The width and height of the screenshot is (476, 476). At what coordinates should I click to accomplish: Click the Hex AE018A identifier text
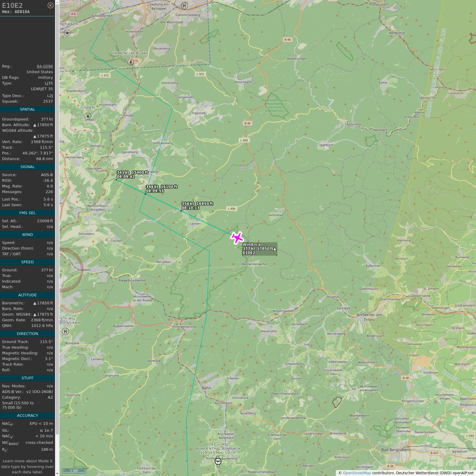click(16, 12)
